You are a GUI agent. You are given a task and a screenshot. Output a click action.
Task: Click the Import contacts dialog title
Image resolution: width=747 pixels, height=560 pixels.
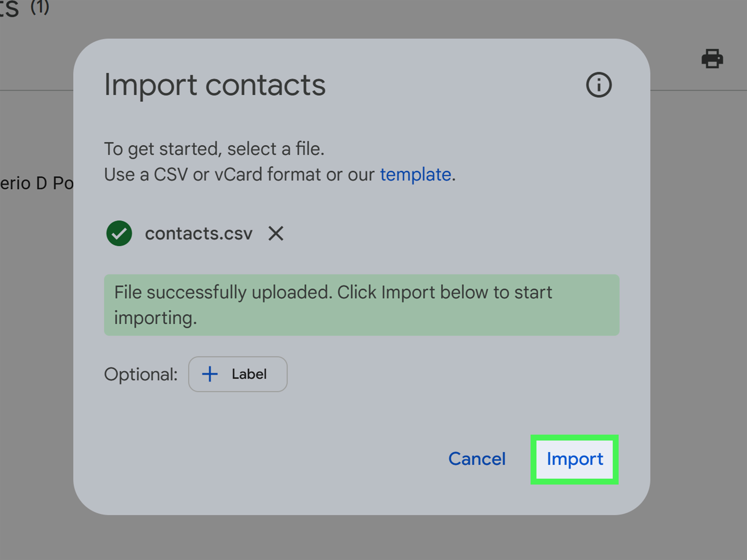215,85
